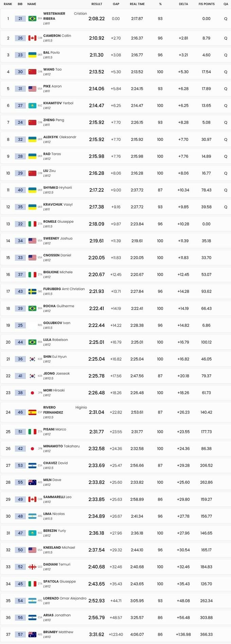Select bib number 21 badge

point(20,19)
